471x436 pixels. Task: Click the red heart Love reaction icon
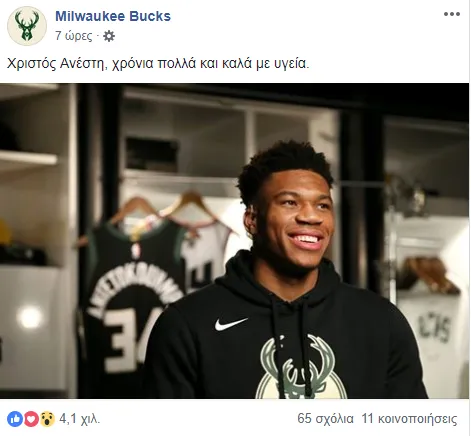[31, 419]
